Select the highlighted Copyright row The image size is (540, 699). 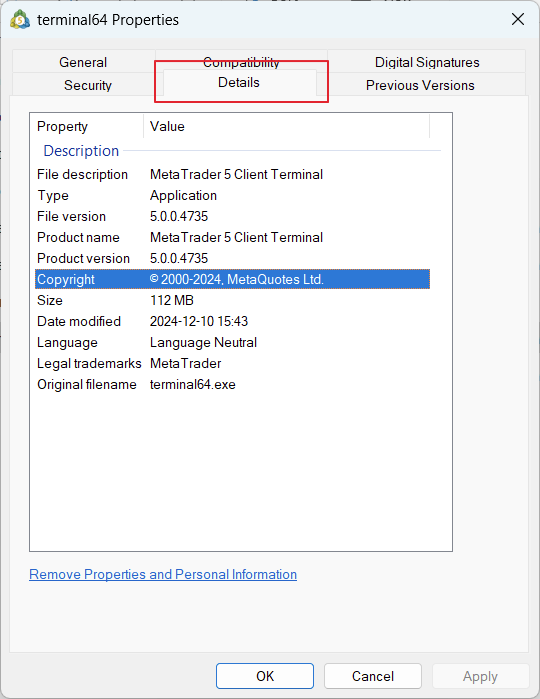[x=232, y=279]
